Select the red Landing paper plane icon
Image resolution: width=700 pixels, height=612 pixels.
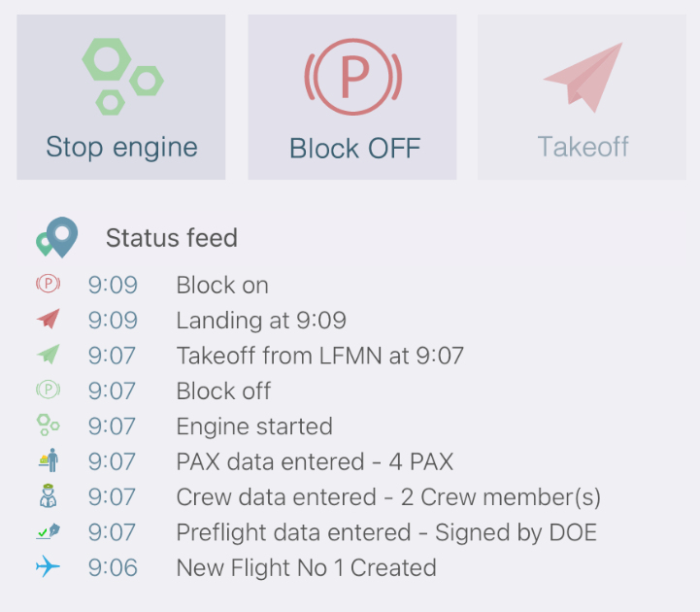[49, 319]
